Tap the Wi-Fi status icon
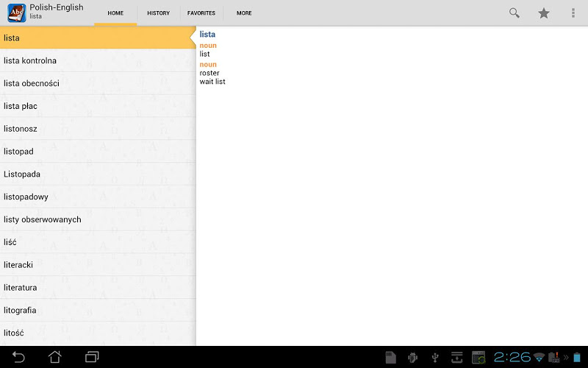The height and width of the screenshot is (368, 588). (539, 357)
